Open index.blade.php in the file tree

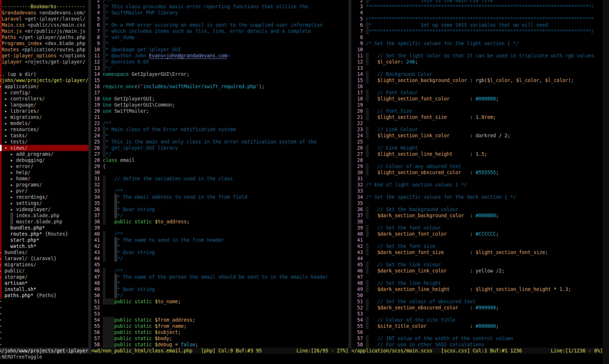[x=38, y=216]
